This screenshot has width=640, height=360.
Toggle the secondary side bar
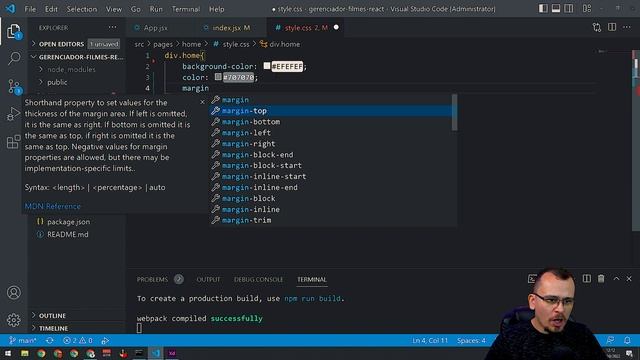coord(569,9)
